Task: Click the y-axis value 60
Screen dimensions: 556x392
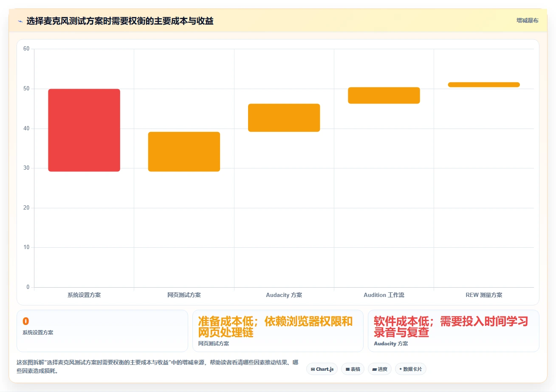Action: coord(26,49)
